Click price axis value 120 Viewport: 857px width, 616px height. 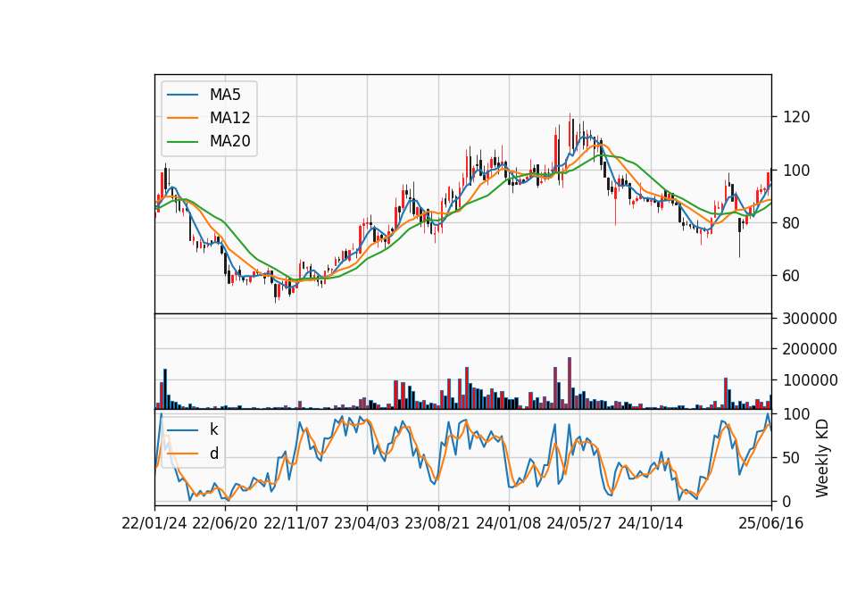(796, 117)
